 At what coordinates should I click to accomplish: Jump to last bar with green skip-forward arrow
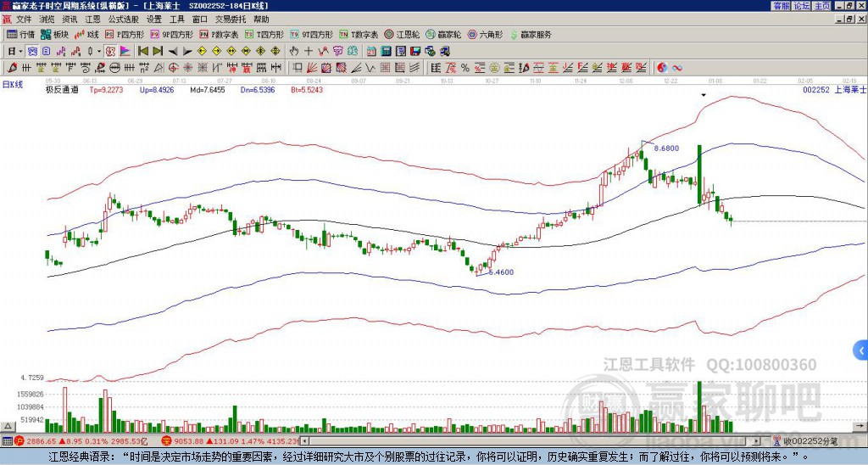tap(158, 52)
